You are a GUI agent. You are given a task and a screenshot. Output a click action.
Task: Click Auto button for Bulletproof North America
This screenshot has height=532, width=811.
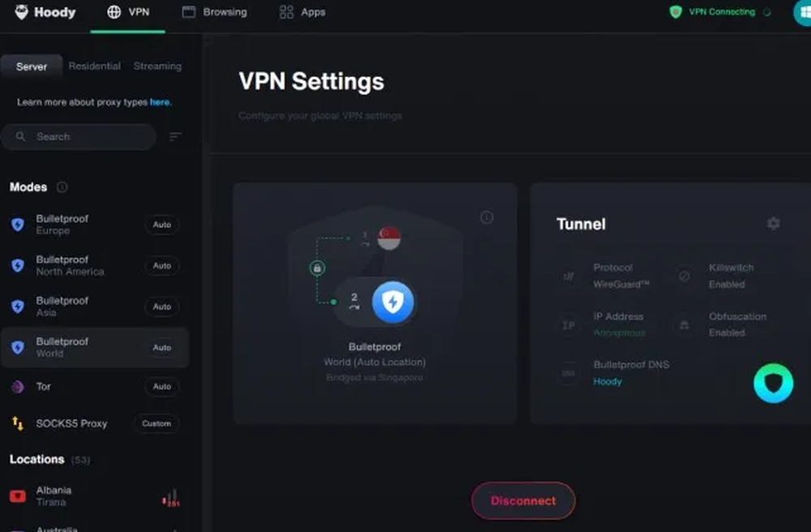coord(162,266)
